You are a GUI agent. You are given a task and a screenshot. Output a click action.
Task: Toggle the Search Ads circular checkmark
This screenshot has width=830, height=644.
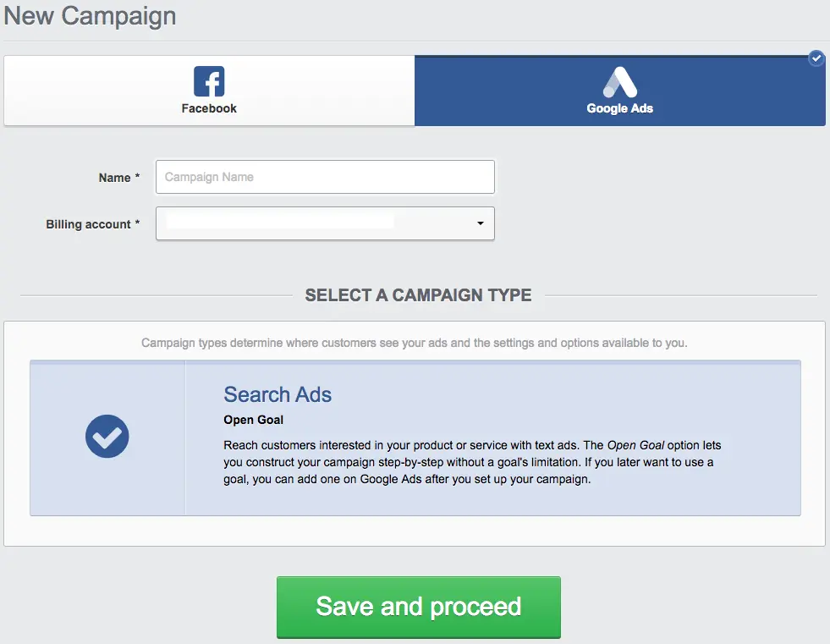pyautogui.click(x=107, y=438)
